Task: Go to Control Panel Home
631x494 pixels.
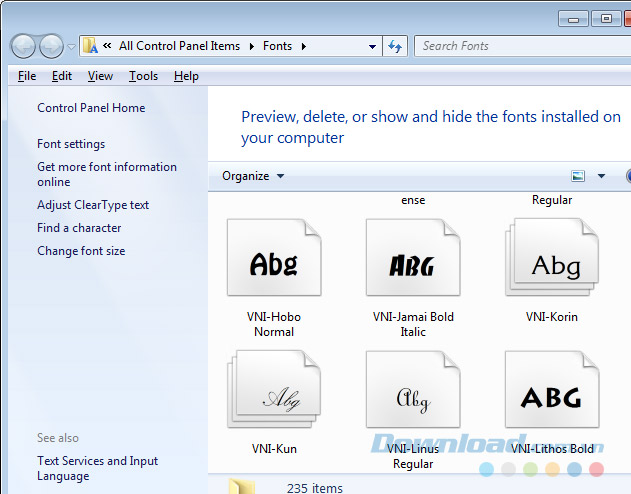Action: 91,108
